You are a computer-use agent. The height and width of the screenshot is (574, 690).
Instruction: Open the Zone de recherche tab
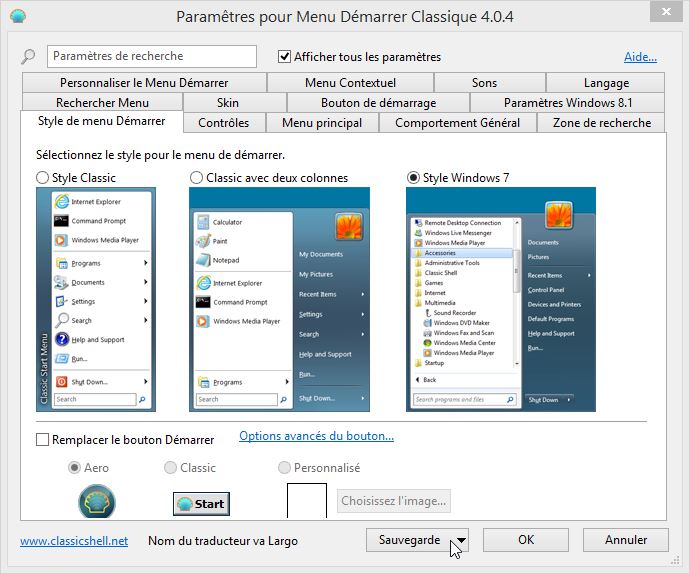click(601, 123)
